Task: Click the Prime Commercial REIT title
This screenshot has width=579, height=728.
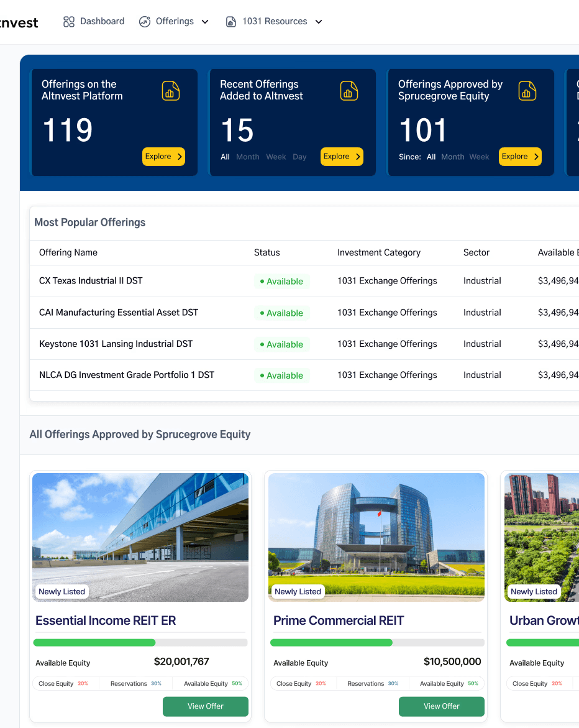Action: click(339, 620)
